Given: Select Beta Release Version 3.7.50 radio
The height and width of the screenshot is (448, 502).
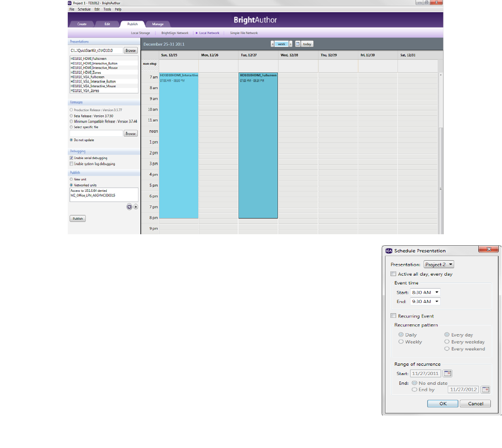Looking at the screenshot, I should (x=72, y=116).
